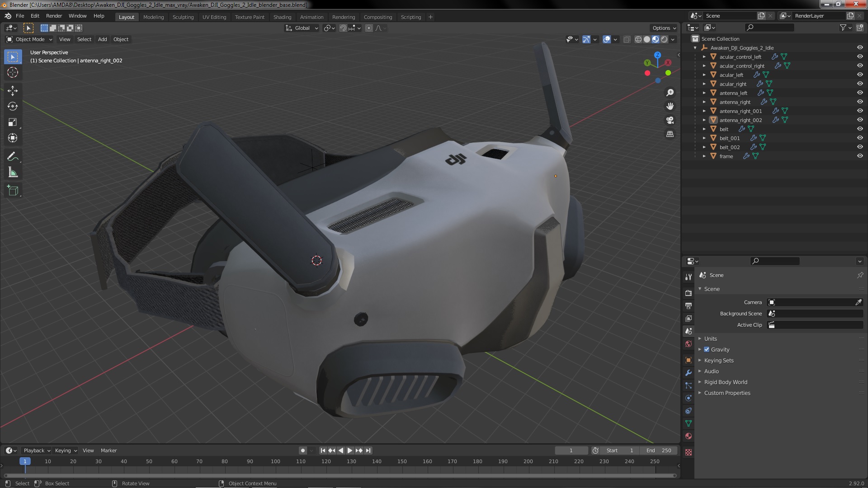
Task: Select the Rotate tool
Action: [x=13, y=107]
